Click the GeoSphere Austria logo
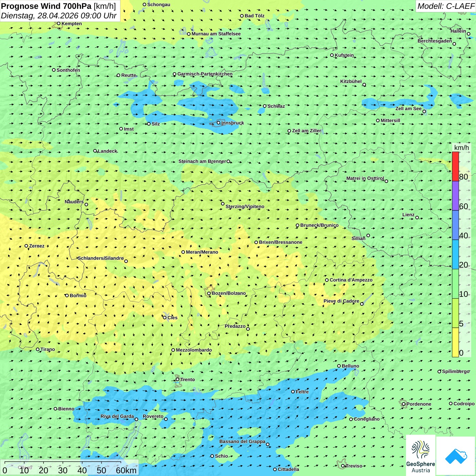This screenshot has width=476, height=476. (x=421, y=456)
